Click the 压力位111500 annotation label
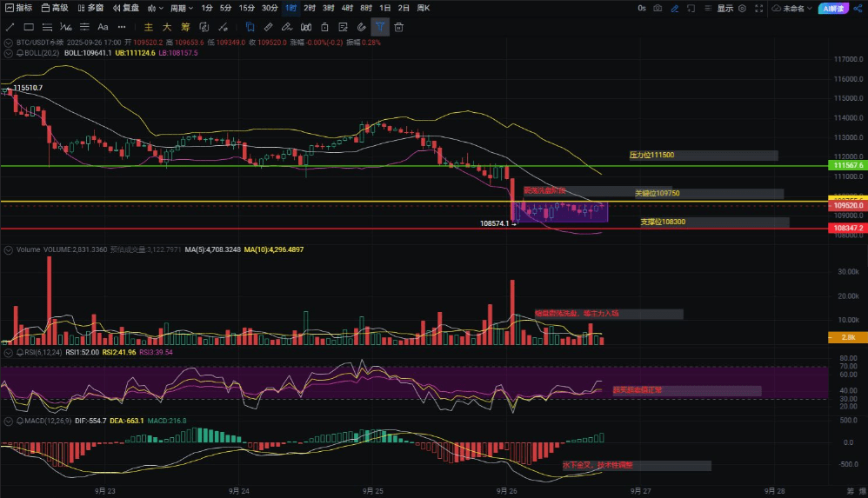 click(x=651, y=155)
